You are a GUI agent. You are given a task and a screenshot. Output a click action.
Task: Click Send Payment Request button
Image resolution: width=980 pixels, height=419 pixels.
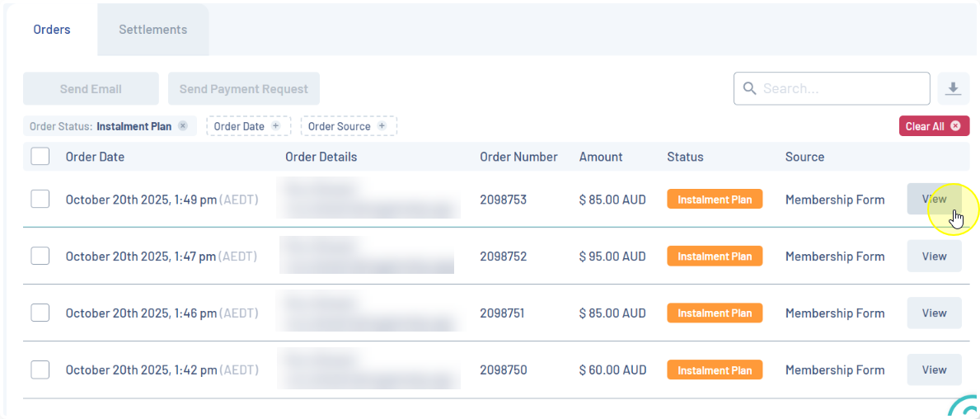click(244, 89)
